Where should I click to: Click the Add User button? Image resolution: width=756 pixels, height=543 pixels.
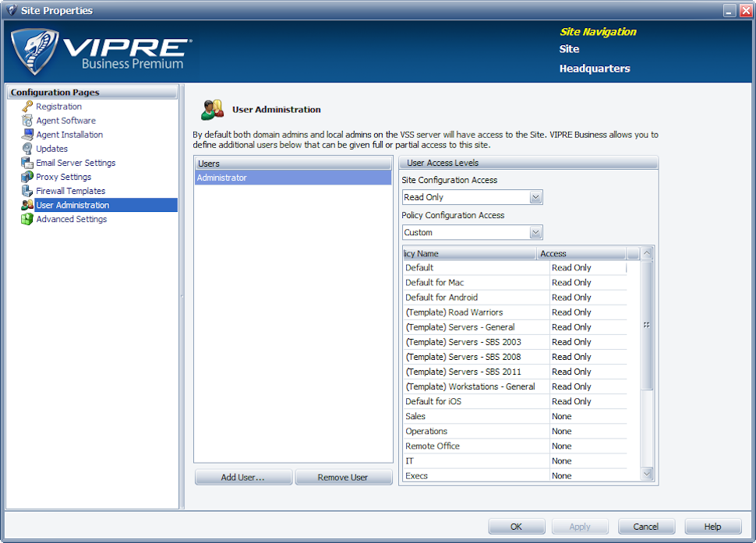[x=243, y=477]
